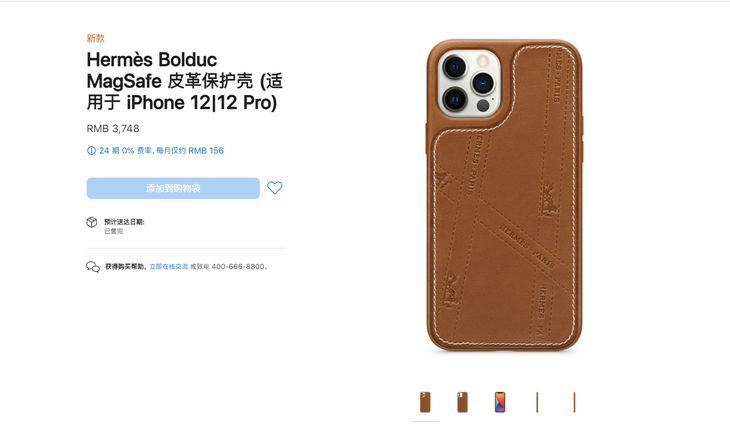730x443 pixels.
Task: Click the 添加到购物袋 button
Action: tap(173, 188)
